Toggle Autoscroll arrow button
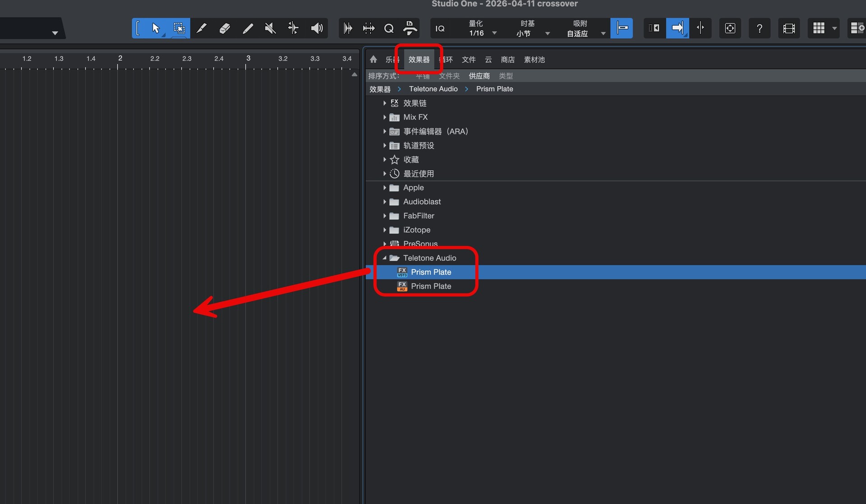Image resolution: width=866 pixels, height=504 pixels. pyautogui.click(x=677, y=28)
